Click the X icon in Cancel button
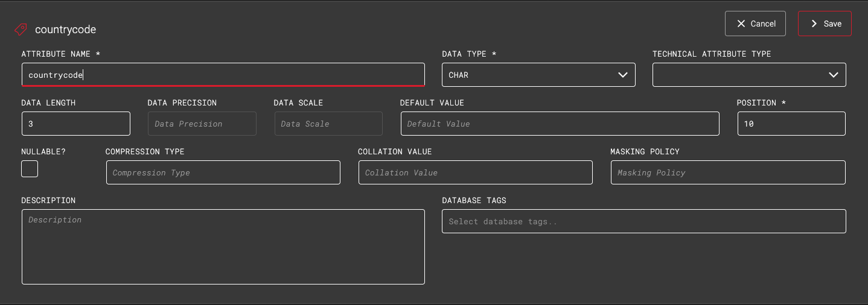Image resolution: width=868 pixels, height=305 pixels. (x=741, y=24)
